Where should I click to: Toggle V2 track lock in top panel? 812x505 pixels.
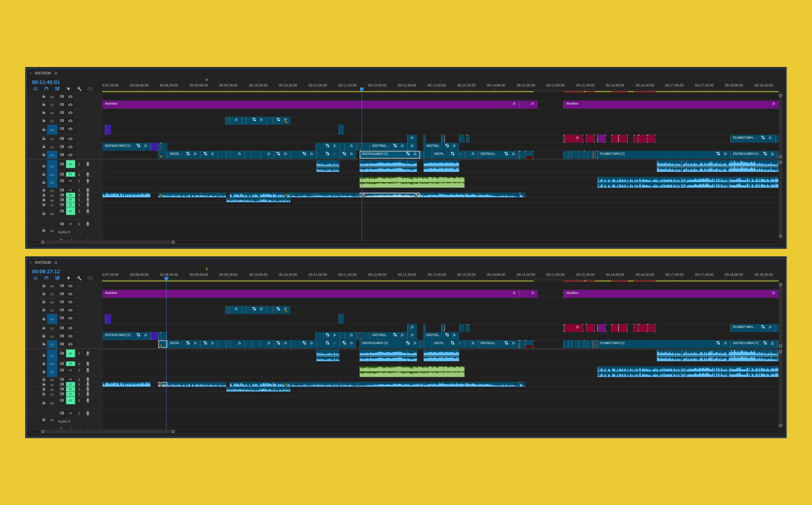tap(44, 146)
